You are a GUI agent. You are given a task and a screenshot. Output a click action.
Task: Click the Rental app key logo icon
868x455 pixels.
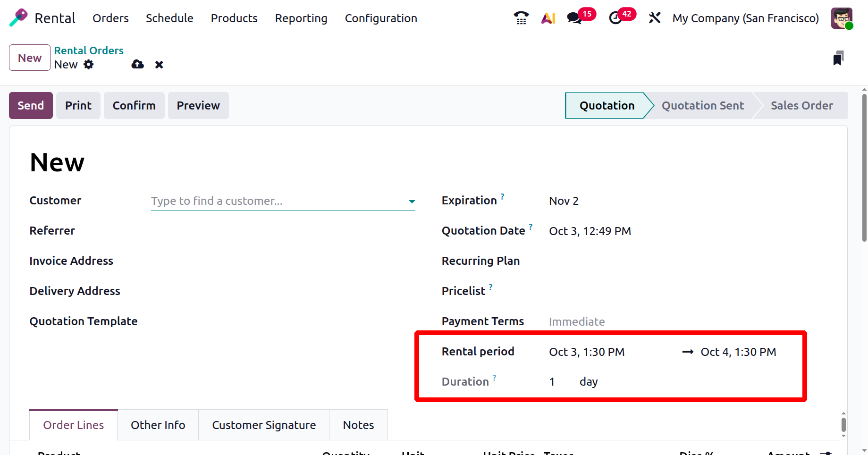(x=18, y=18)
